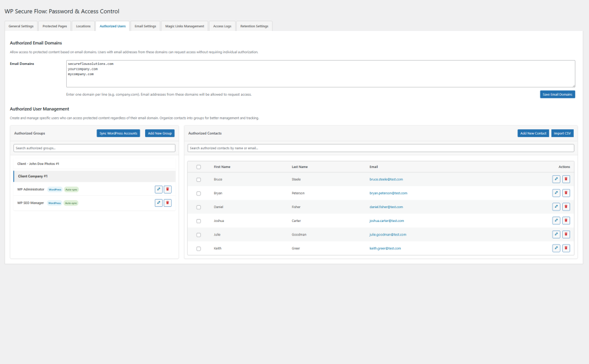Delete contact Julie Goodman
The height and width of the screenshot is (364, 589).
(566, 235)
